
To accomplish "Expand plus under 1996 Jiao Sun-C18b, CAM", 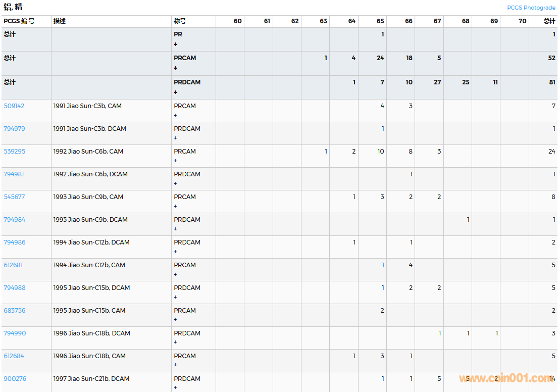I will 175,365.
